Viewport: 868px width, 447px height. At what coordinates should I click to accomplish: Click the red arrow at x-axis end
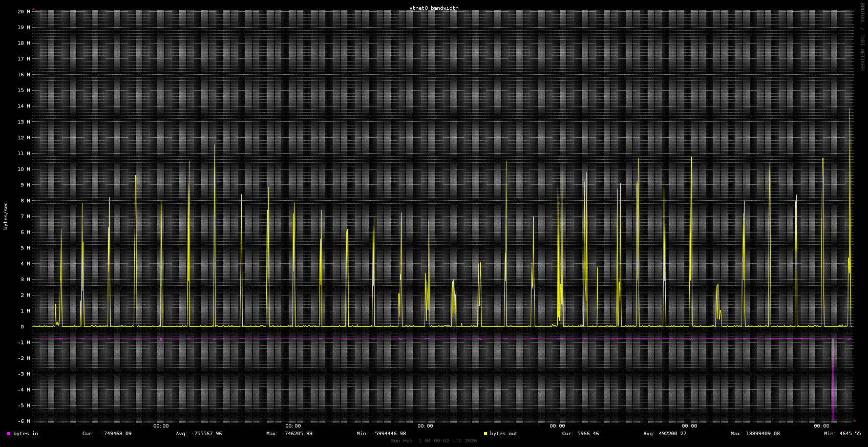coord(854,421)
